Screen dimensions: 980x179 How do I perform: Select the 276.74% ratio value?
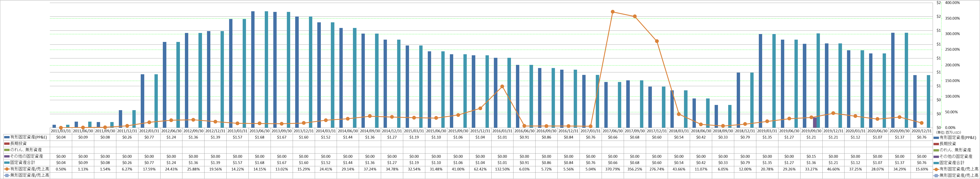point(657,169)
